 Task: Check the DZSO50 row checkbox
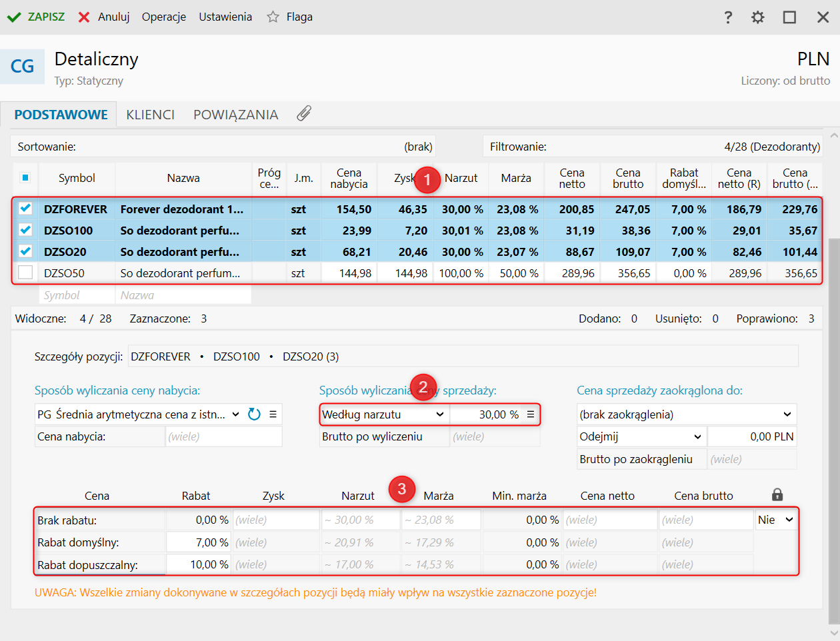point(25,273)
